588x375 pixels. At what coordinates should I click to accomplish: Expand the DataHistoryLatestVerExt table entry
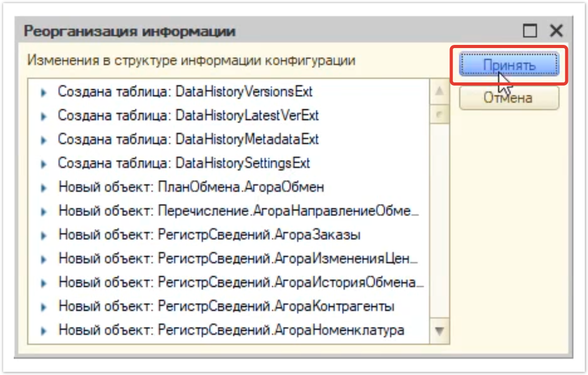[x=44, y=116]
